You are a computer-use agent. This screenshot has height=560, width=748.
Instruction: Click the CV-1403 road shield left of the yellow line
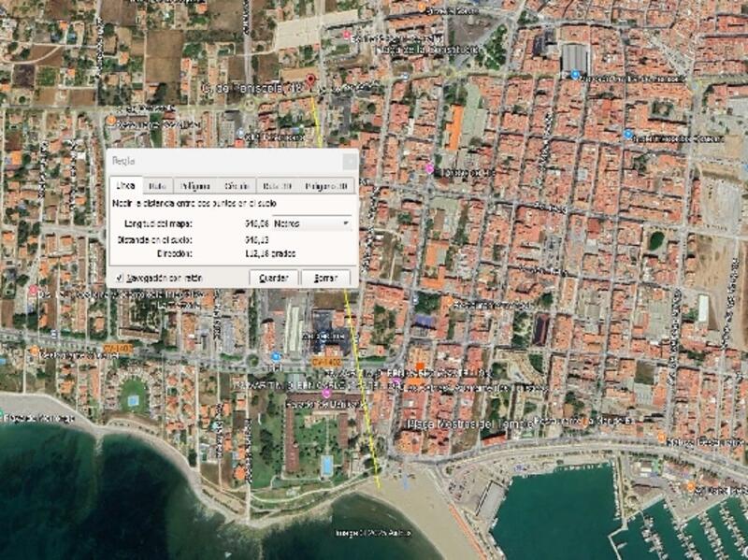[324, 361]
